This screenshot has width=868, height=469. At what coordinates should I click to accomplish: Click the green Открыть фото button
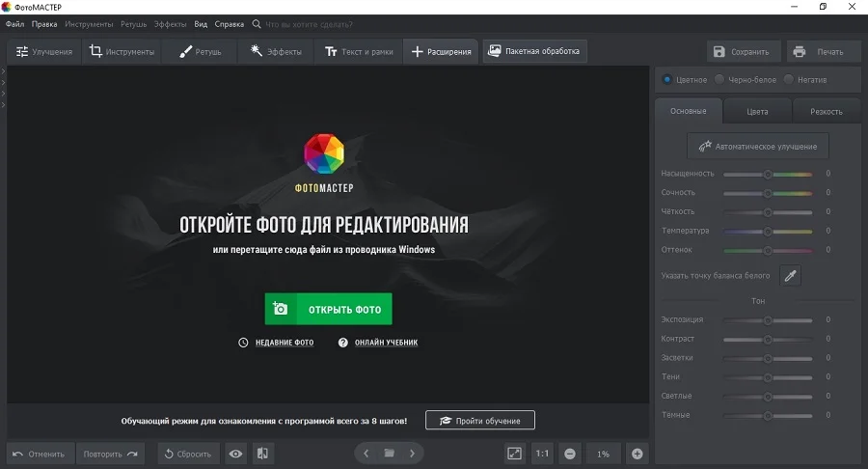tap(328, 310)
